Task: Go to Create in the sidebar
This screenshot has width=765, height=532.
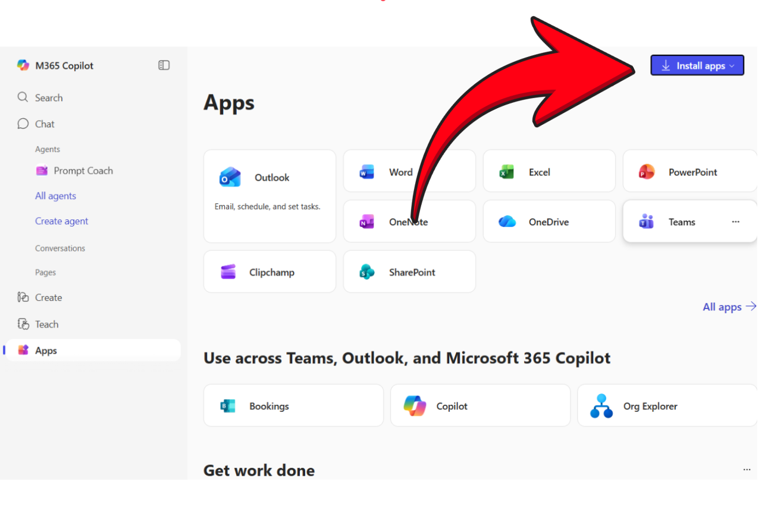Action: [x=48, y=298]
